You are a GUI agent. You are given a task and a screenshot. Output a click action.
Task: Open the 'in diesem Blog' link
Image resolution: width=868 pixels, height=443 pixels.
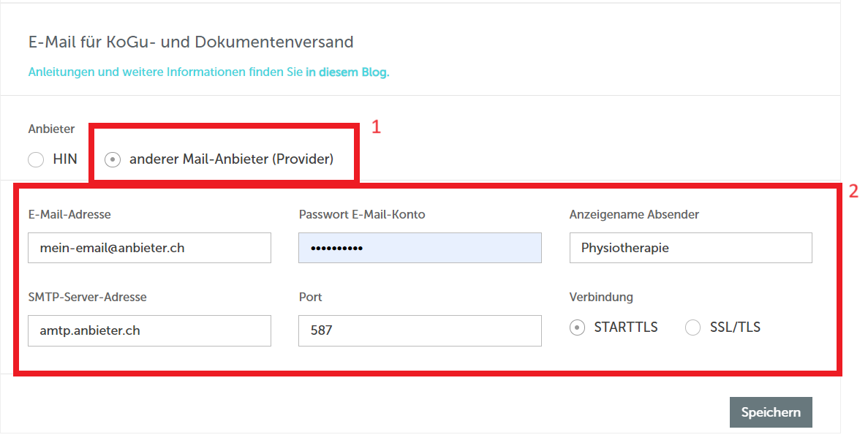pyautogui.click(x=347, y=72)
